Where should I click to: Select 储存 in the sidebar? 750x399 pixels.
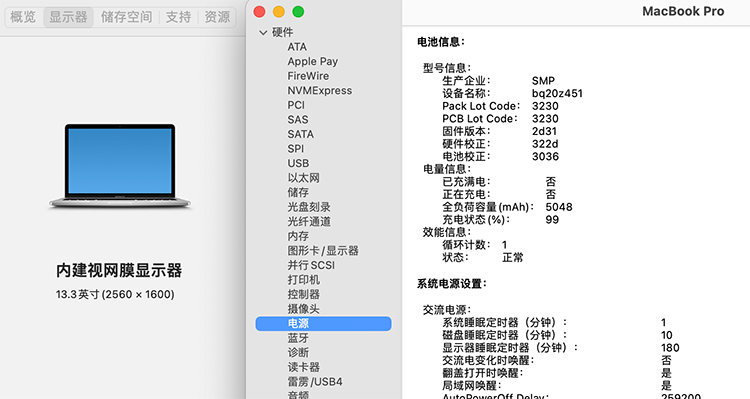298,192
